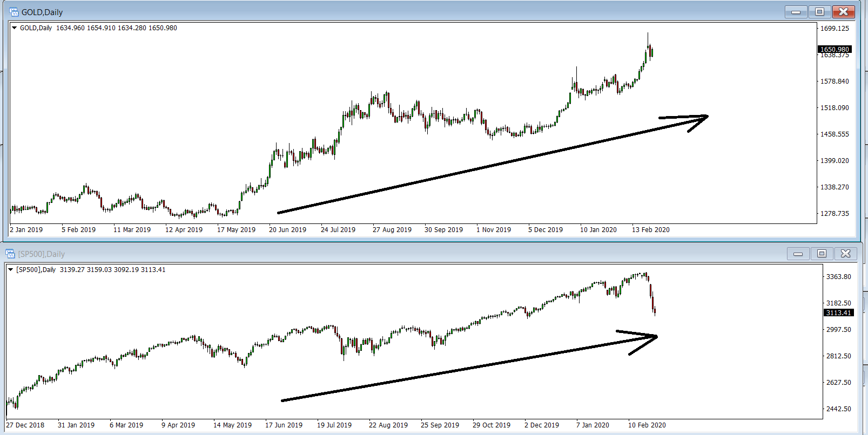Image resolution: width=868 pixels, height=435 pixels.
Task: Click the 2627.50 SP500 price axis value
Action: [x=838, y=383]
